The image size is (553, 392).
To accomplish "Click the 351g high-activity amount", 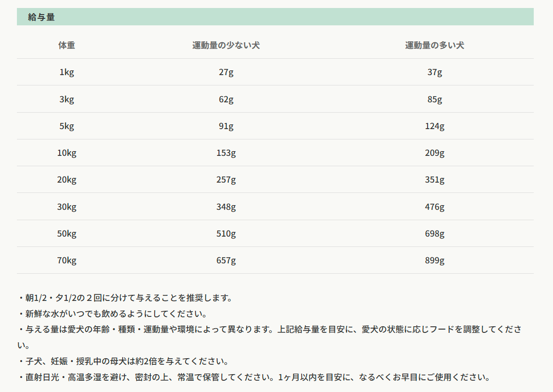I will point(435,180).
